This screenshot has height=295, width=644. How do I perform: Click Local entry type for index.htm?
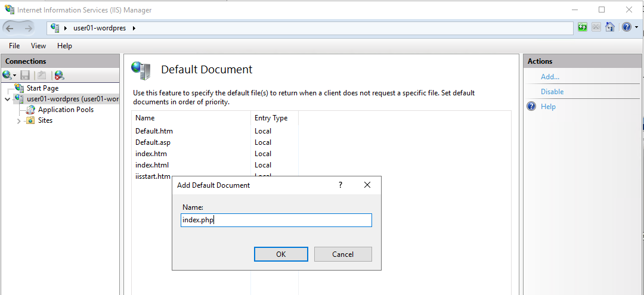click(x=263, y=154)
